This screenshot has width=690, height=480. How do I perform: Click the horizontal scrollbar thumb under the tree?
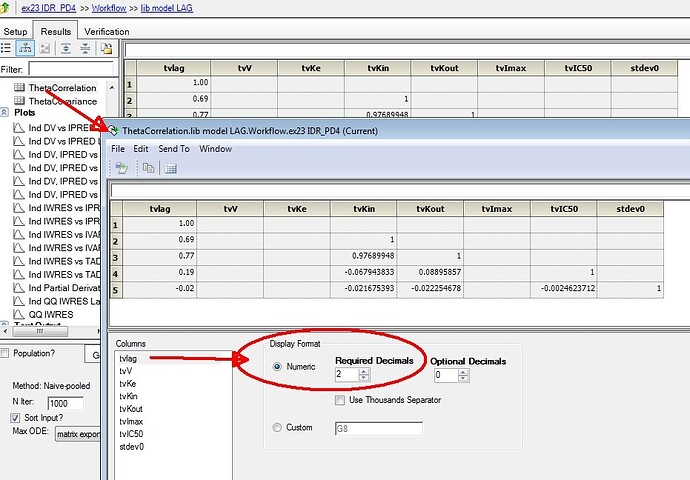click(39, 331)
